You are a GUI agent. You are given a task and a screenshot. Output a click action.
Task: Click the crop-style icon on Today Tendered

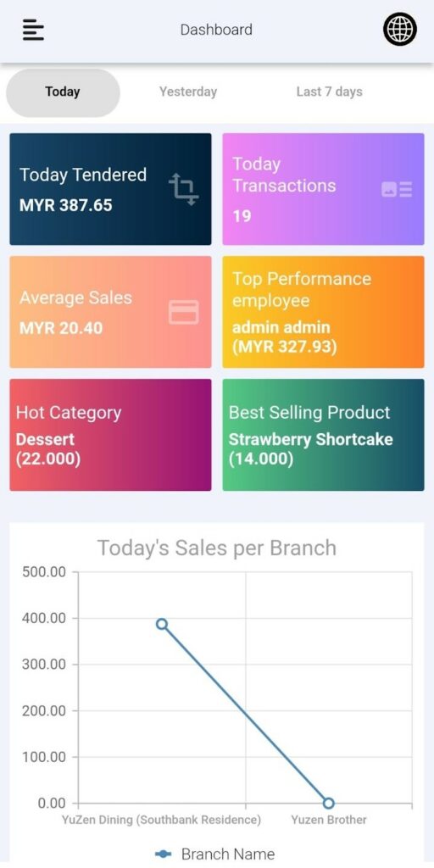183,189
